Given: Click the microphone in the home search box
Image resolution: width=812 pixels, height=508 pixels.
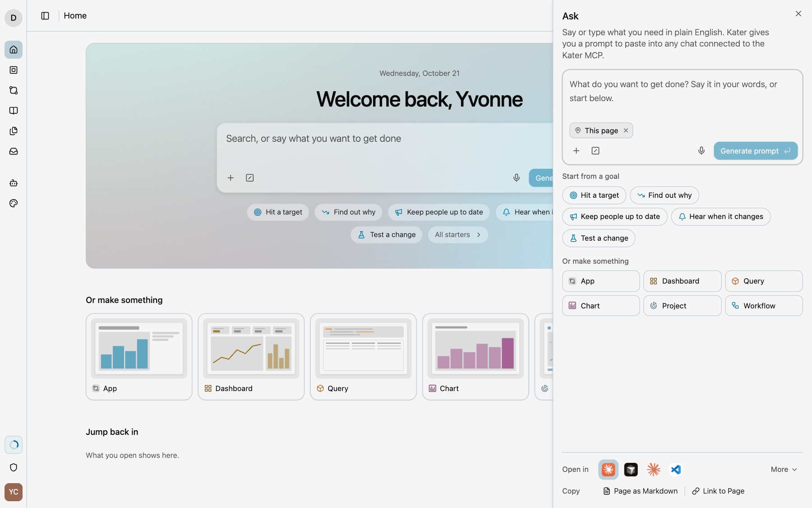Looking at the screenshot, I should point(517,178).
